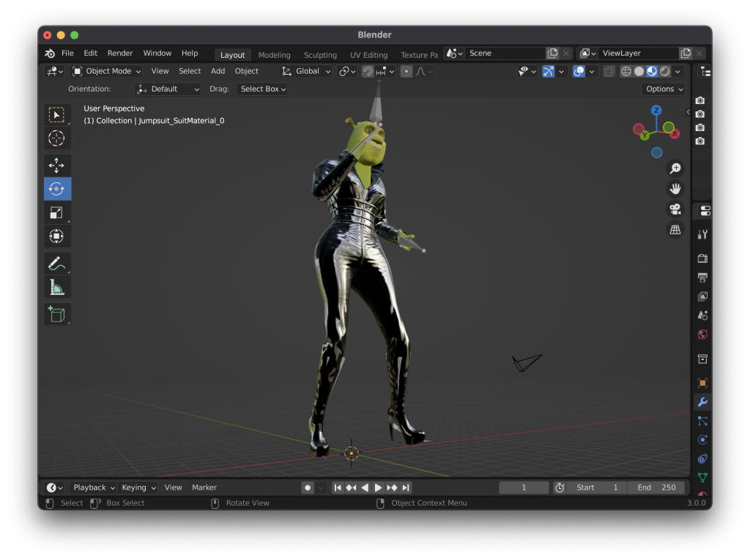Select the Add Cube tool
The width and height of the screenshot is (750, 560).
(56, 314)
